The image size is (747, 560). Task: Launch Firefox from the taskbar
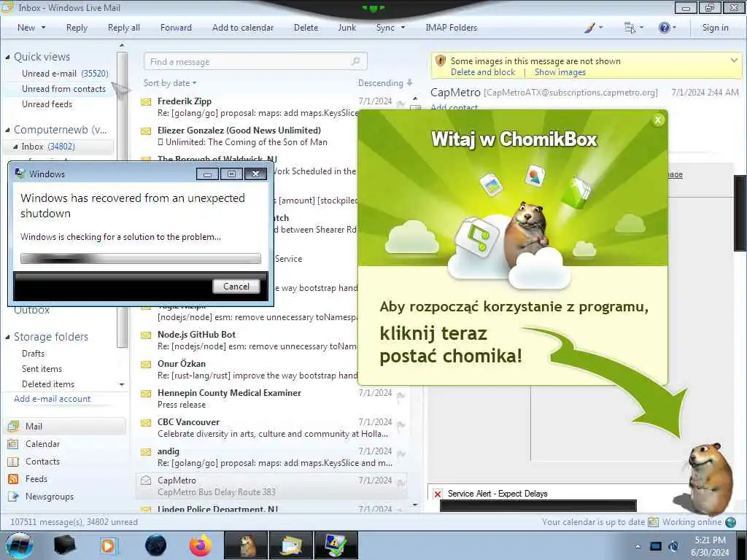click(201, 545)
